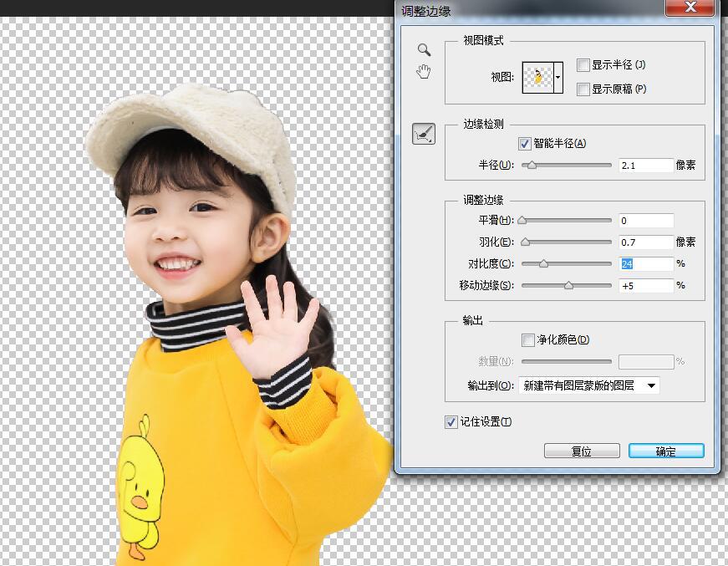Uncheck the 智能半径 checkbox
The height and width of the screenshot is (566, 728).
pyautogui.click(x=525, y=144)
